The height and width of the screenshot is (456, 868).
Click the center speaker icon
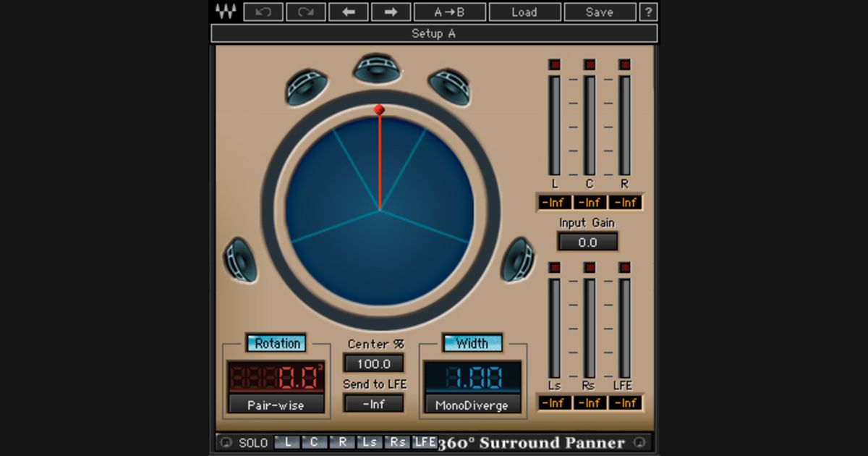[x=378, y=68]
